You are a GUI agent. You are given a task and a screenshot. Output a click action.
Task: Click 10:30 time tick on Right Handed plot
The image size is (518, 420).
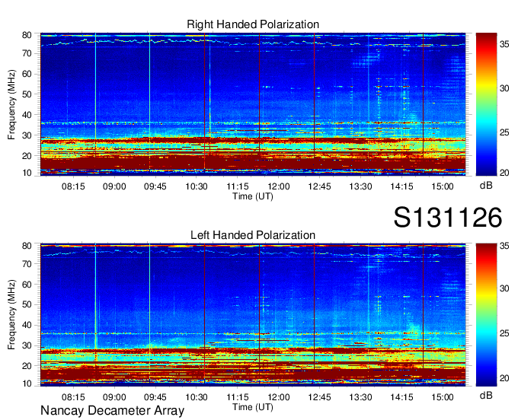point(197,186)
